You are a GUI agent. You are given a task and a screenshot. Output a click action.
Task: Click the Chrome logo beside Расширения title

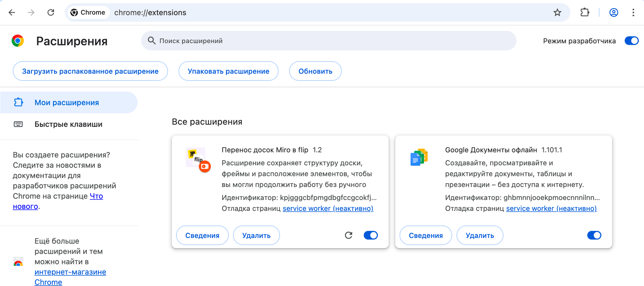click(x=18, y=41)
